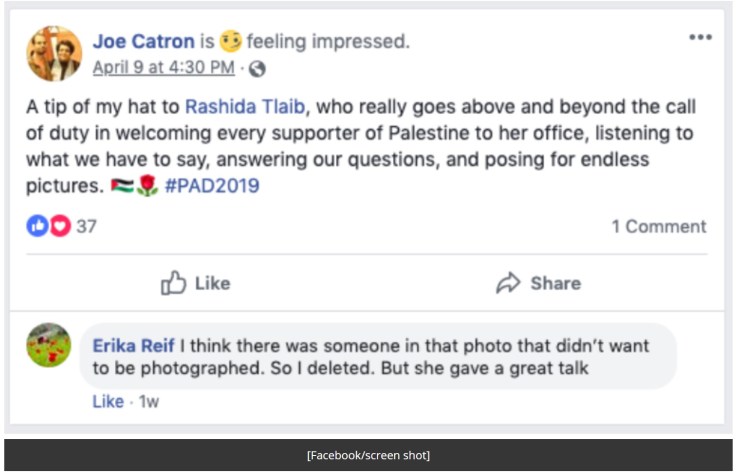Open Erika Reif's profile picture
The image size is (736, 472).
click(x=48, y=345)
